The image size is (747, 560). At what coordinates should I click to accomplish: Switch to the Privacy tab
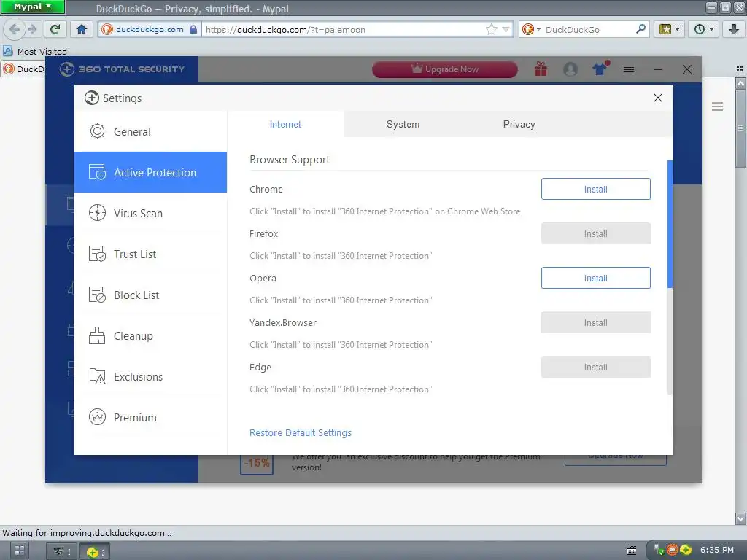[519, 124]
